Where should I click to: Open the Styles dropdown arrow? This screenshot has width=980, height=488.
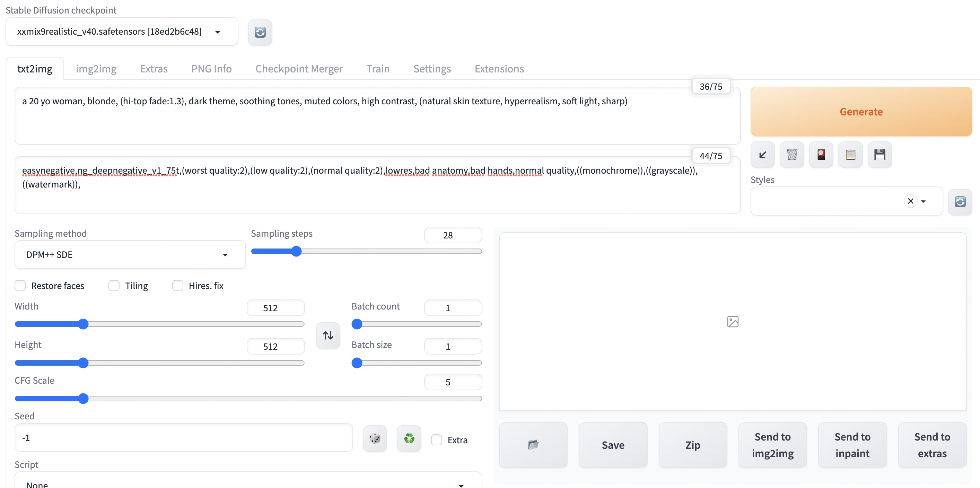click(923, 201)
